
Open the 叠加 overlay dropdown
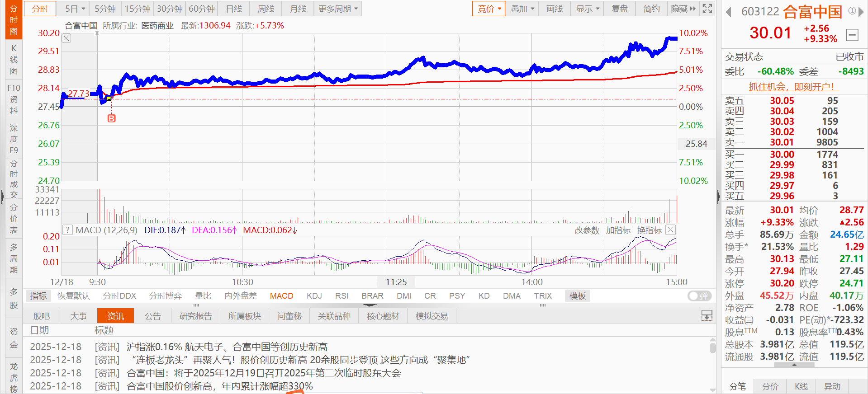tap(522, 9)
